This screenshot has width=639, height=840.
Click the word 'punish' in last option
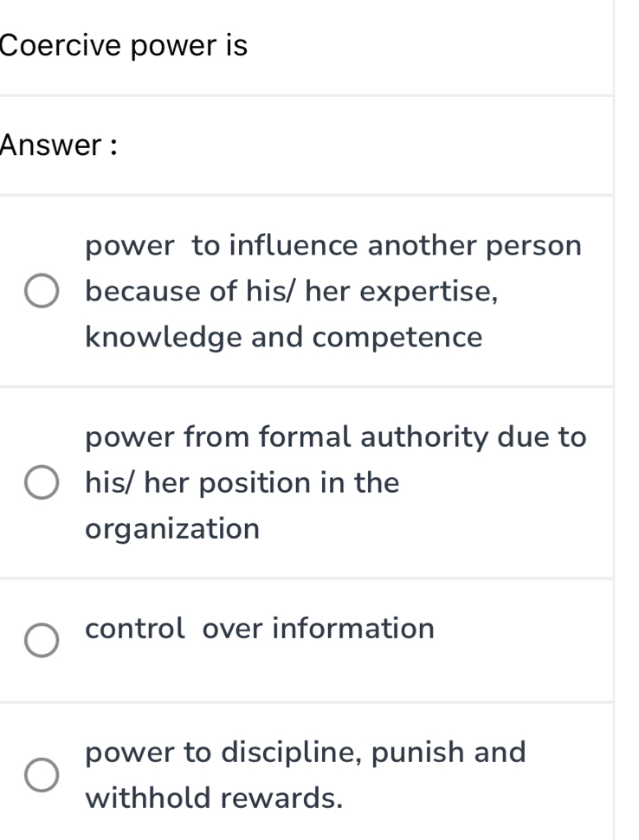[419, 752]
